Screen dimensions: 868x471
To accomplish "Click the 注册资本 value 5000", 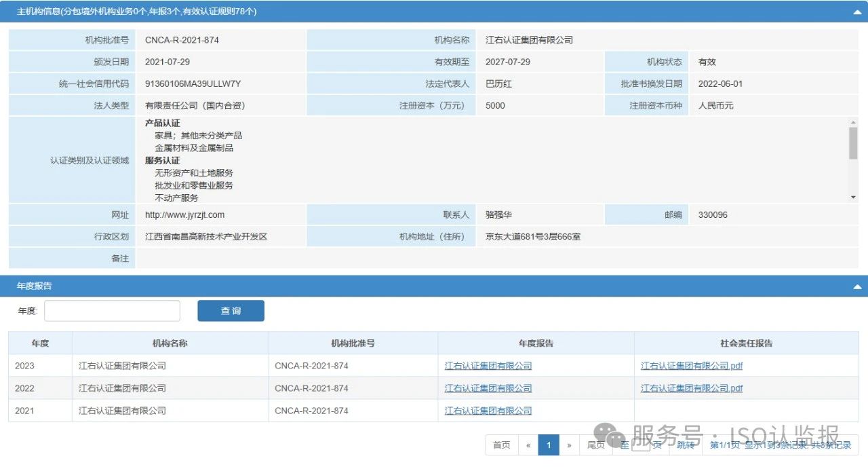I will (495, 106).
